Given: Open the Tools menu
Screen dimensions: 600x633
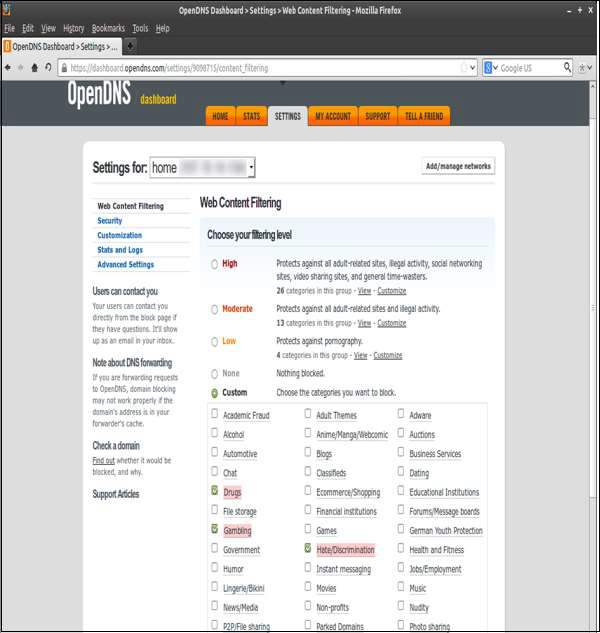Looking at the screenshot, I should pyautogui.click(x=140, y=28).
